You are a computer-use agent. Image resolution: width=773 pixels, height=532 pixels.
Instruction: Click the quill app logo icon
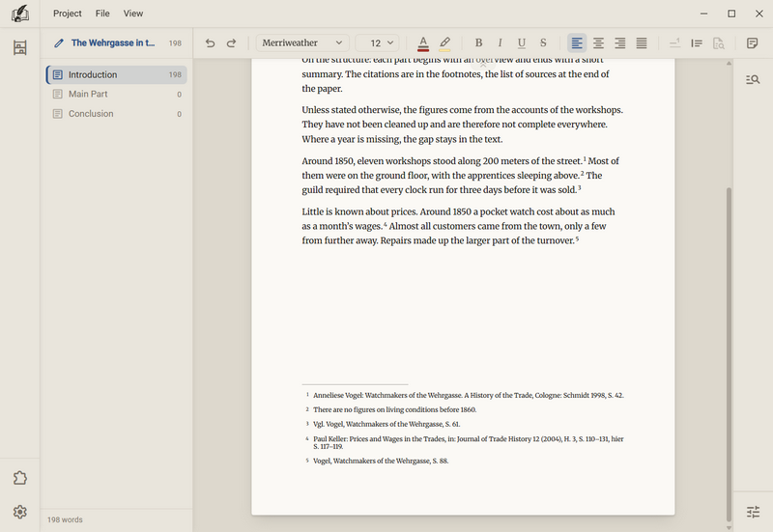[19, 14]
